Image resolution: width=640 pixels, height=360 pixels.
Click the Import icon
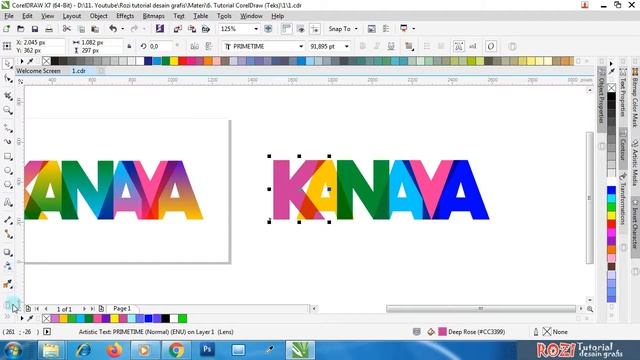click(178, 29)
